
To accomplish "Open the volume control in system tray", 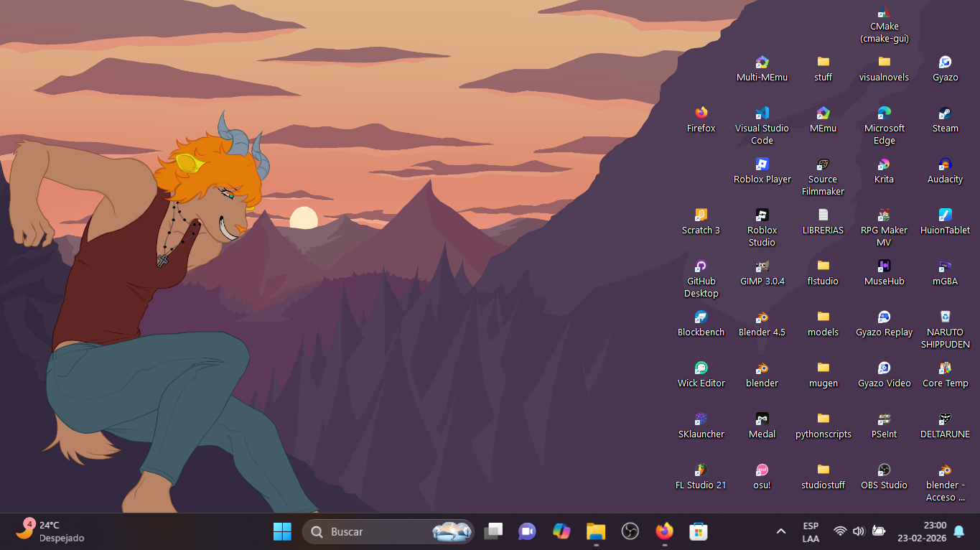I will pyautogui.click(x=859, y=531).
